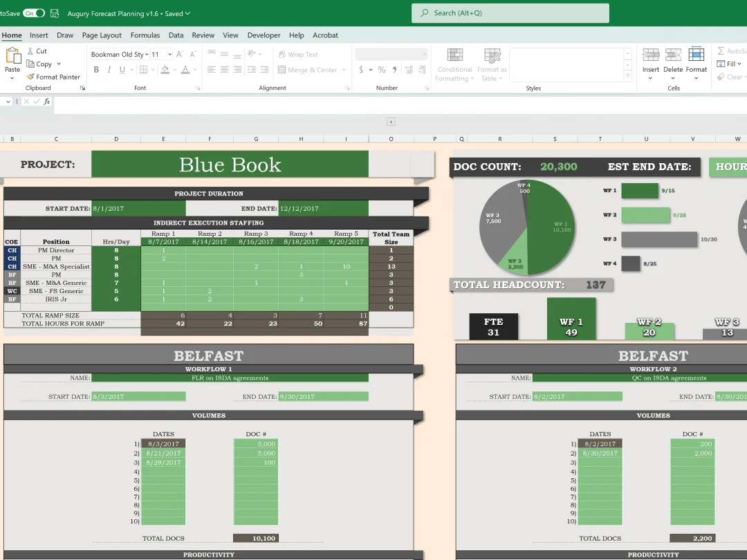Click the AutoSum button
Screen dimensions: 747x560
click(732, 50)
